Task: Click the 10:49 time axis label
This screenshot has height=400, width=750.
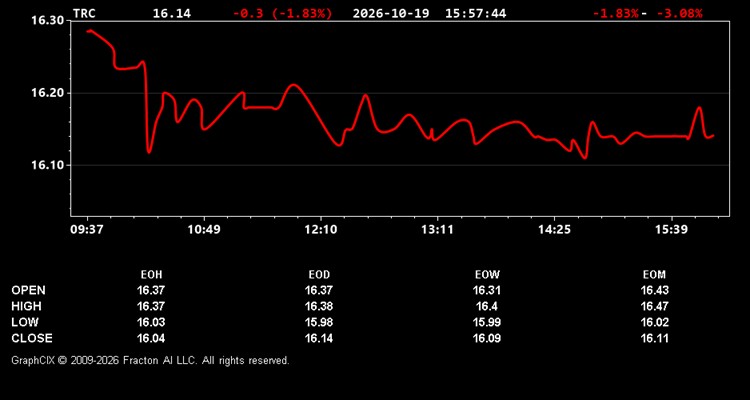Action: point(204,230)
